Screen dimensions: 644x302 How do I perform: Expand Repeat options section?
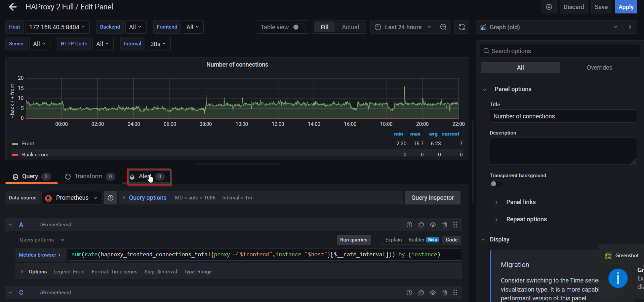click(521, 219)
